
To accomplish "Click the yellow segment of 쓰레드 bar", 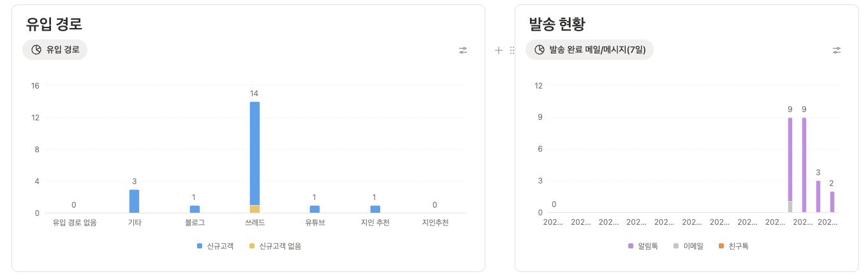I will pyautogui.click(x=254, y=209).
